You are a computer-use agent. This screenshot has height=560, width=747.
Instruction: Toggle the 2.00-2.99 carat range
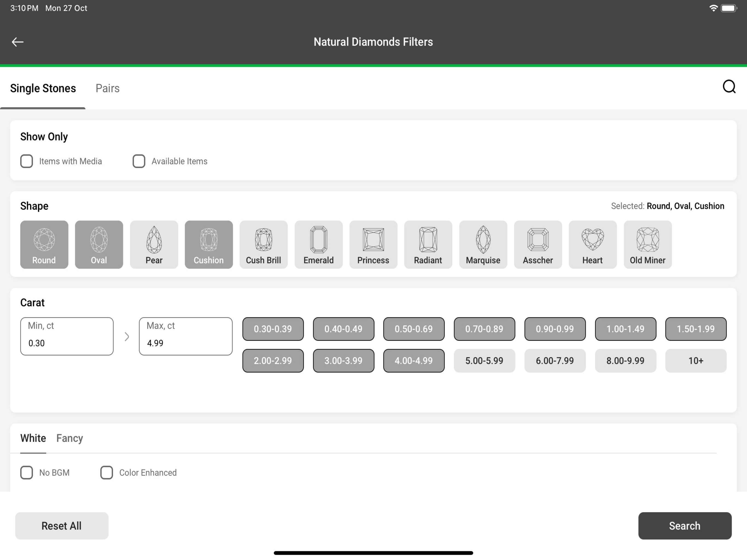point(273,361)
